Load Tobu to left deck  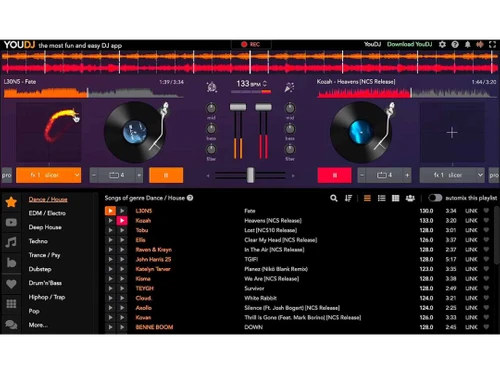click(x=110, y=230)
